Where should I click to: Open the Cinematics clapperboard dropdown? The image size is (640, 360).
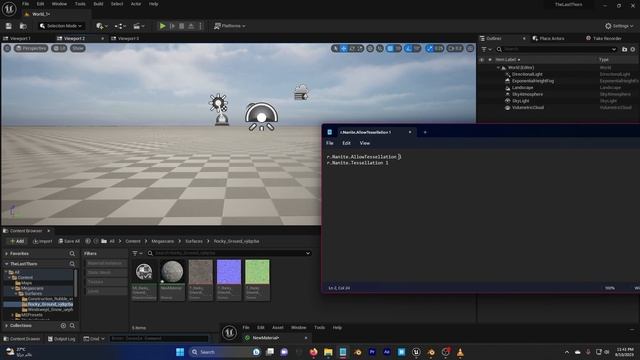point(139,26)
